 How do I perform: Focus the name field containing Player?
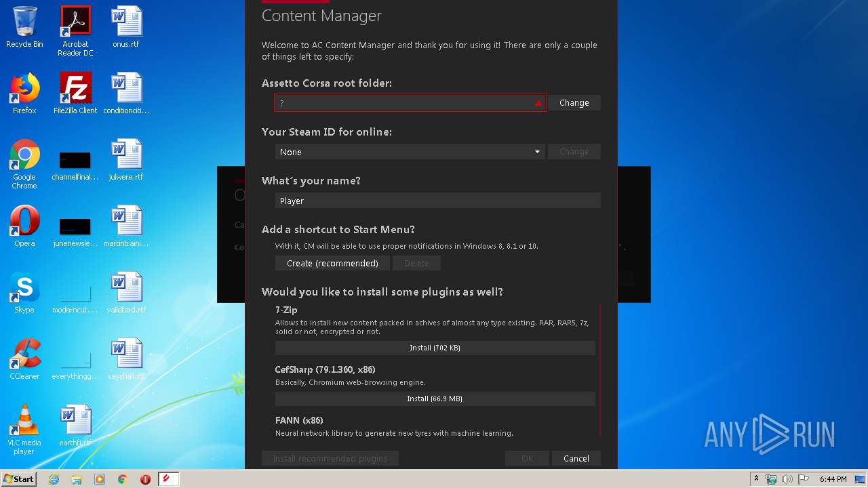438,201
